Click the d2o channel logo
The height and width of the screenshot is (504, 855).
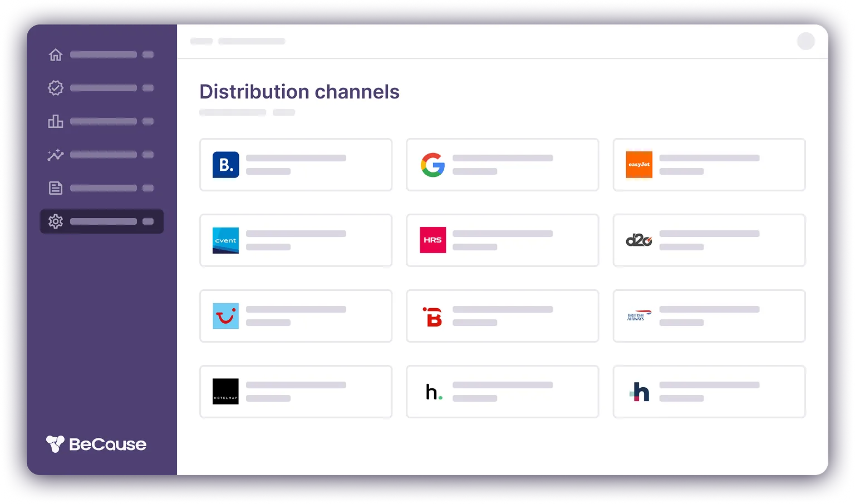(639, 240)
